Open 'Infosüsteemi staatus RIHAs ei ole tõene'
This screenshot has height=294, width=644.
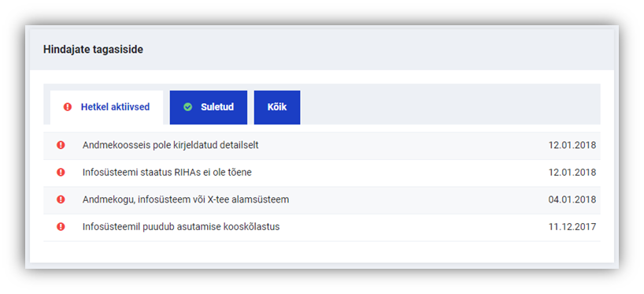pyautogui.click(x=167, y=173)
